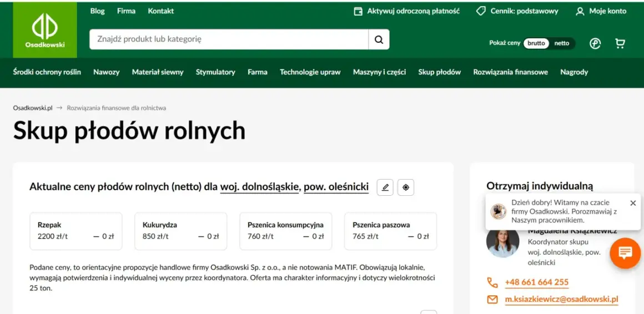Click the envelope icon near the email address
The width and height of the screenshot is (644, 314).
492,300
